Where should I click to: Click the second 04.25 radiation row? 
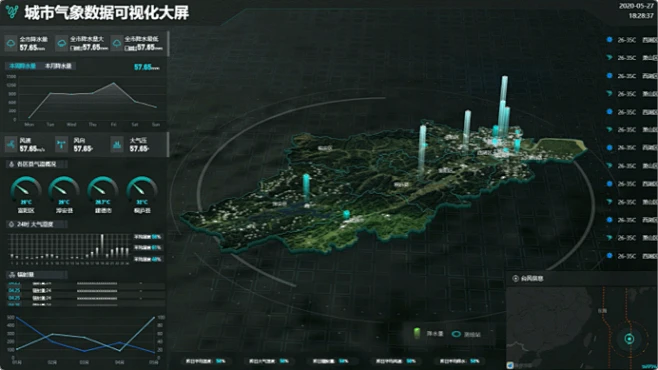(86, 298)
